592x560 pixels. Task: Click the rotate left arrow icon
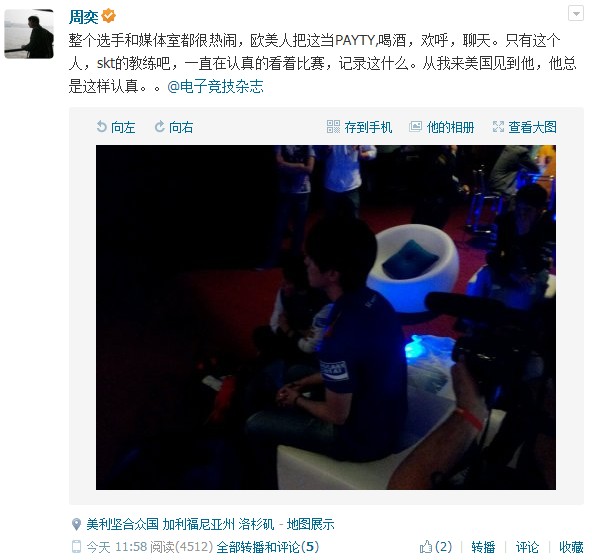click(101, 127)
